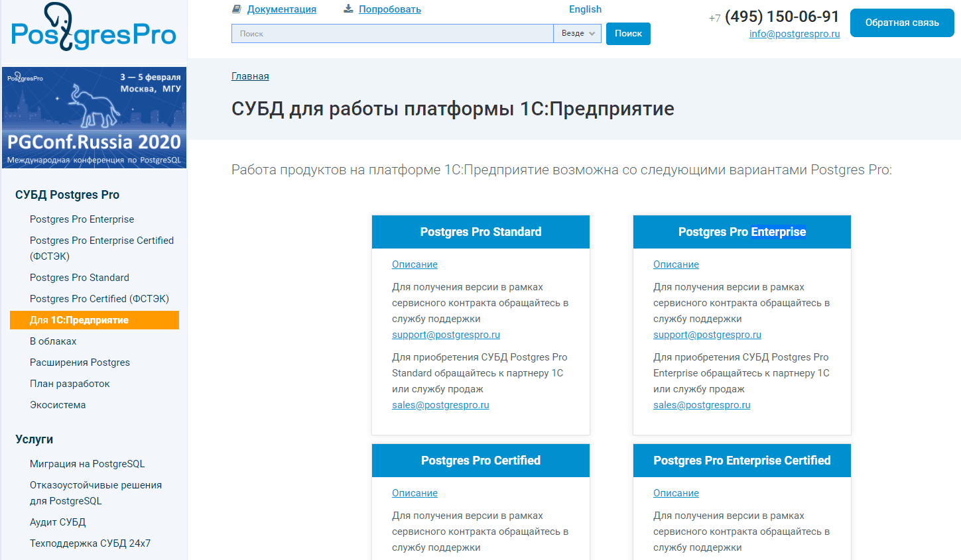Screen dimensions: 961x560
Task: Click the Postgres Pro Enterprise Certified card header
Action: coord(742,461)
